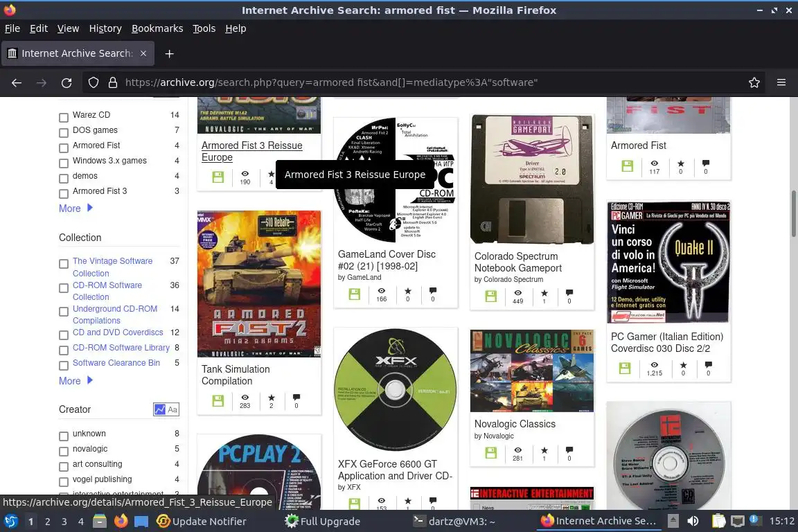
Task: Open the Tools menu
Action: (204, 28)
